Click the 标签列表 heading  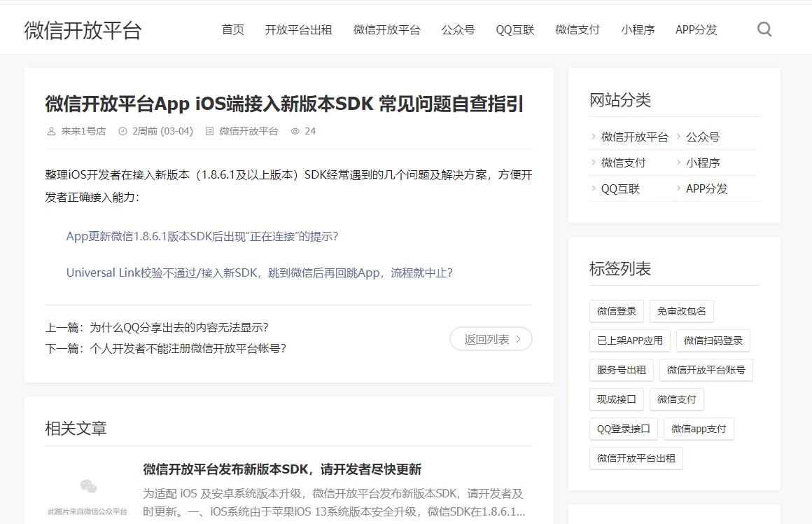620,268
